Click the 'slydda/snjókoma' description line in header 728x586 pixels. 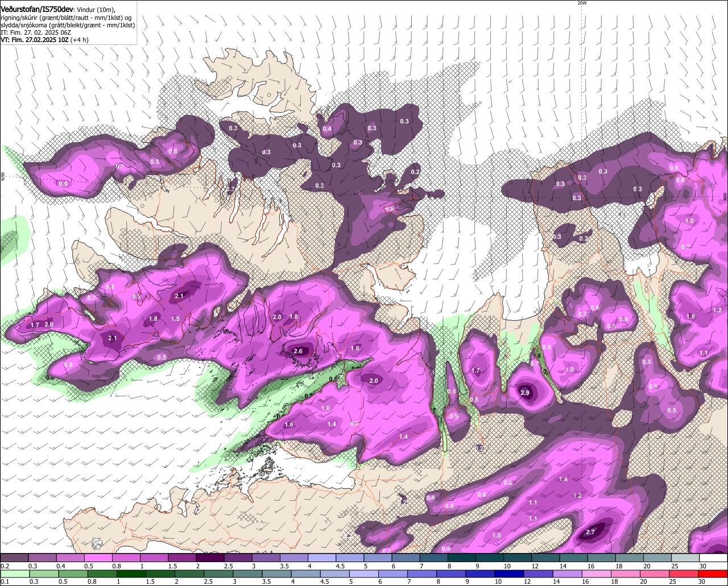pos(68,25)
